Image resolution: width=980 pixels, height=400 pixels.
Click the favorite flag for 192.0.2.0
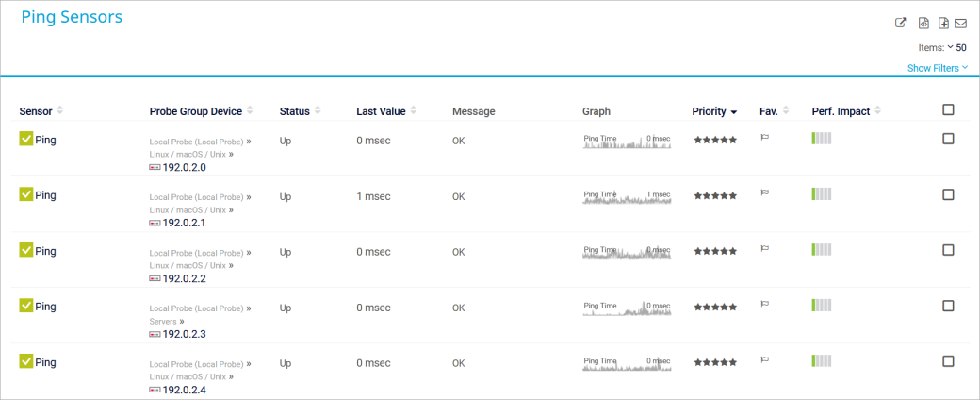click(765, 139)
